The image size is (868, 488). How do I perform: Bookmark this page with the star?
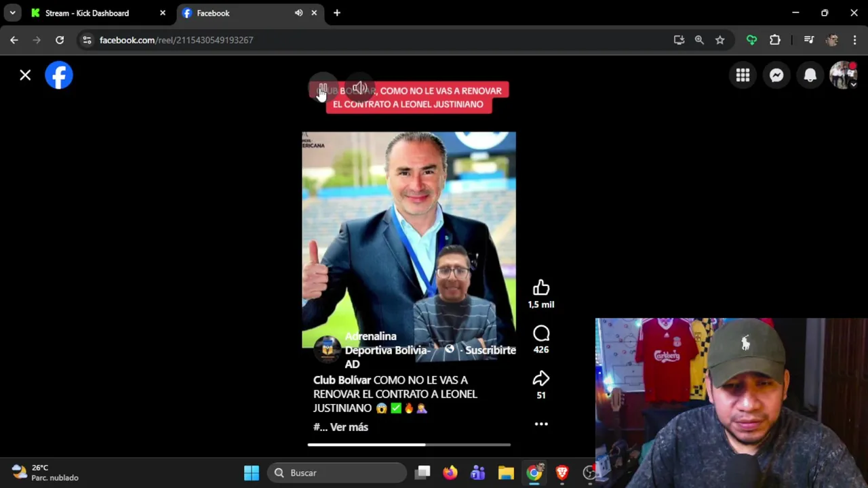click(x=719, y=40)
